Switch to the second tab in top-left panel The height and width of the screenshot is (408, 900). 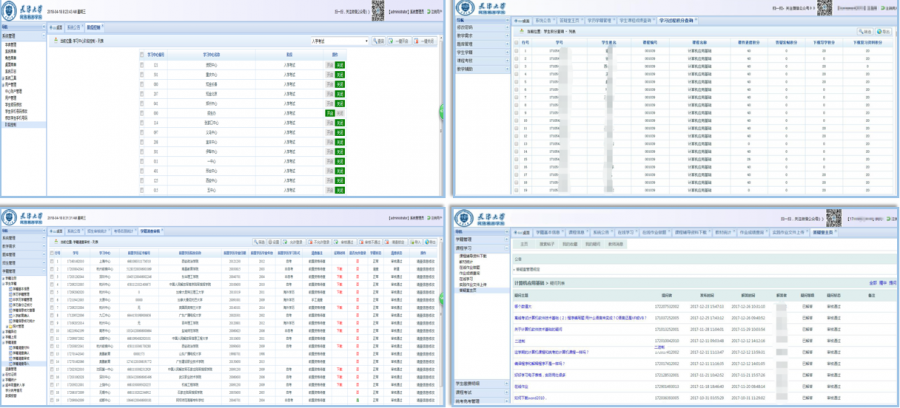tap(73, 29)
